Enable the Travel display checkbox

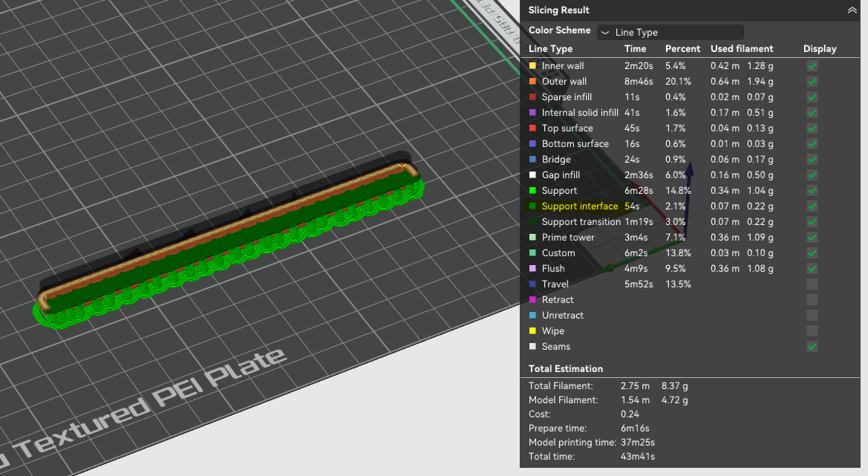812,284
